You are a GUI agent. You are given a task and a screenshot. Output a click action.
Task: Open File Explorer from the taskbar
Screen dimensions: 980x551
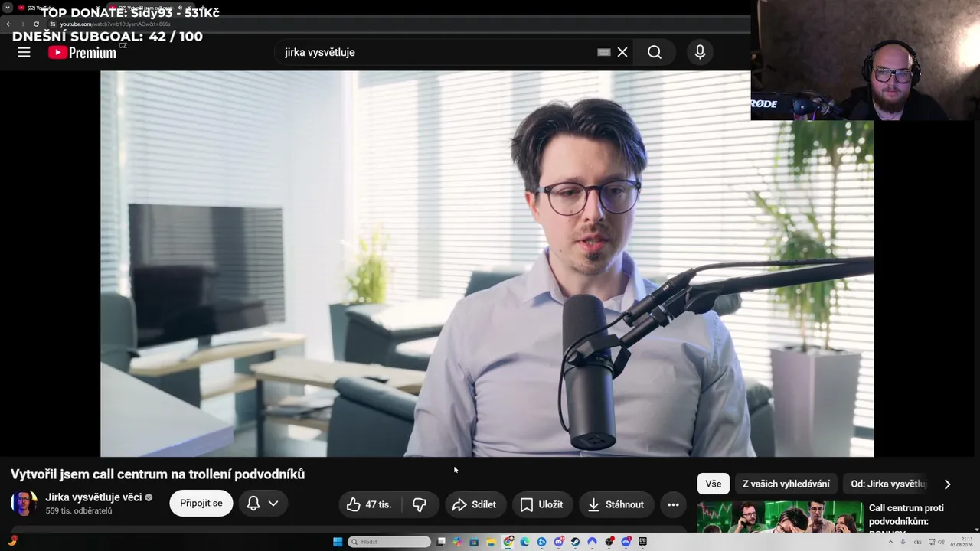[492, 542]
